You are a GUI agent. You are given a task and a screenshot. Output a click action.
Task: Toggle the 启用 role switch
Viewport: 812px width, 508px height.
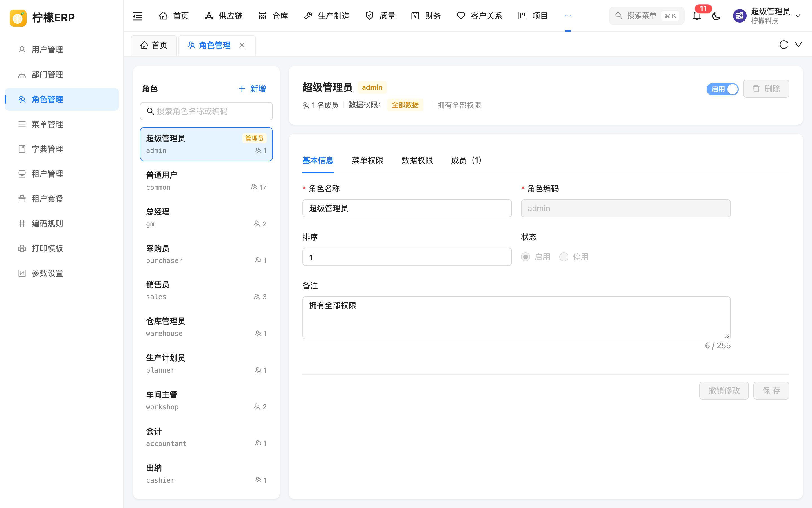tap(722, 89)
